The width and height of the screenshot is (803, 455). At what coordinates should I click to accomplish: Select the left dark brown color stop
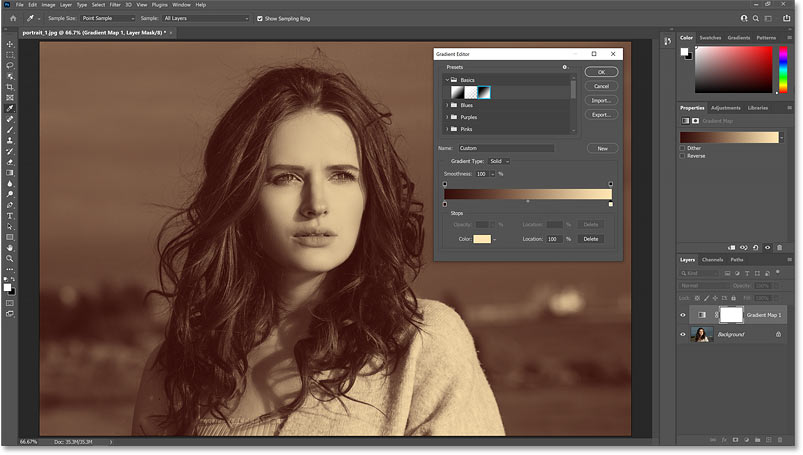tap(445, 204)
